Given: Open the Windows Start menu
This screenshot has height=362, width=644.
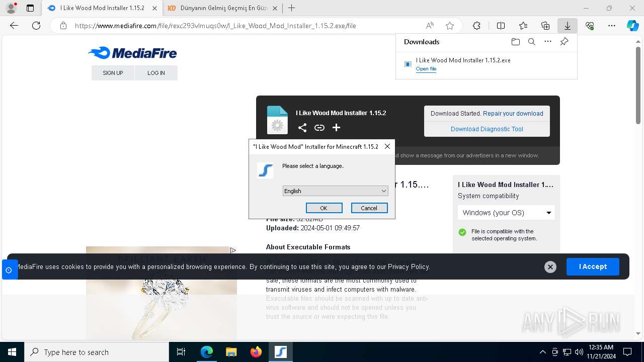Looking at the screenshot, I should (12, 352).
